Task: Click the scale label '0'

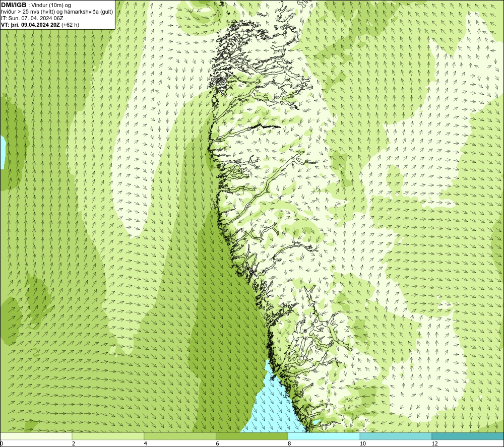Action: (x=2, y=443)
